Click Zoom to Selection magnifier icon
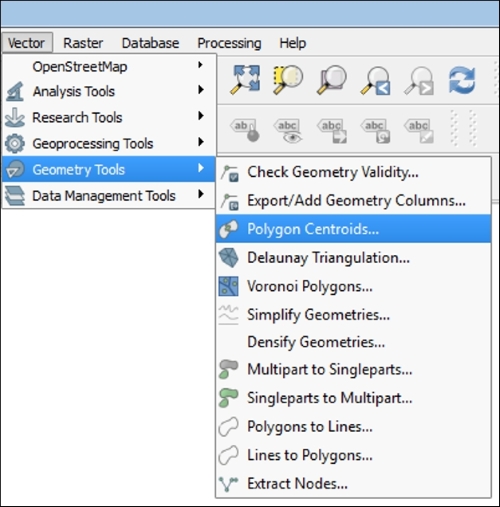 288,80
